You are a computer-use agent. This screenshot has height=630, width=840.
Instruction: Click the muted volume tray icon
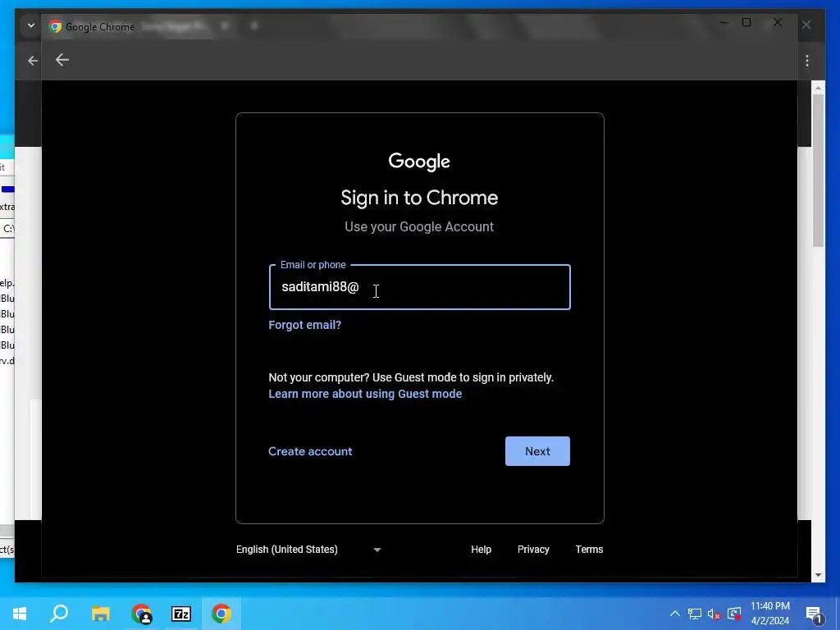pyautogui.click(x=714, y=614)
